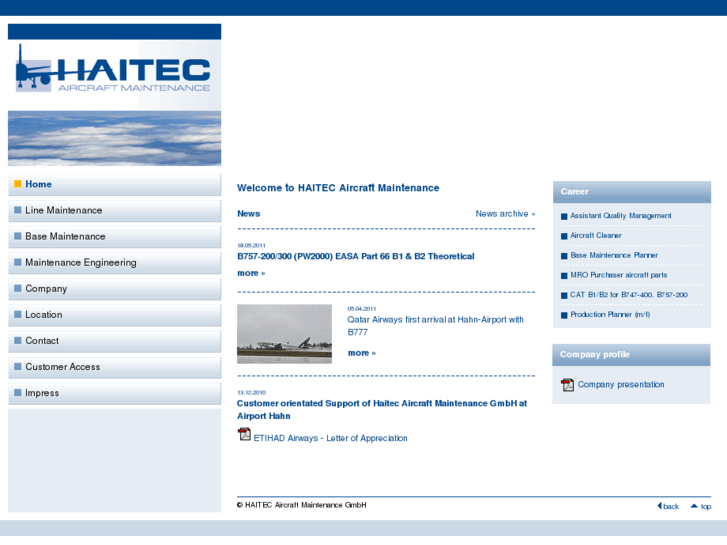Image resolution: width=727 pixels, height=545 pixels.
Task: Open the CAT B1/B2 for B747-400 job link
Action: pos(629,295)
